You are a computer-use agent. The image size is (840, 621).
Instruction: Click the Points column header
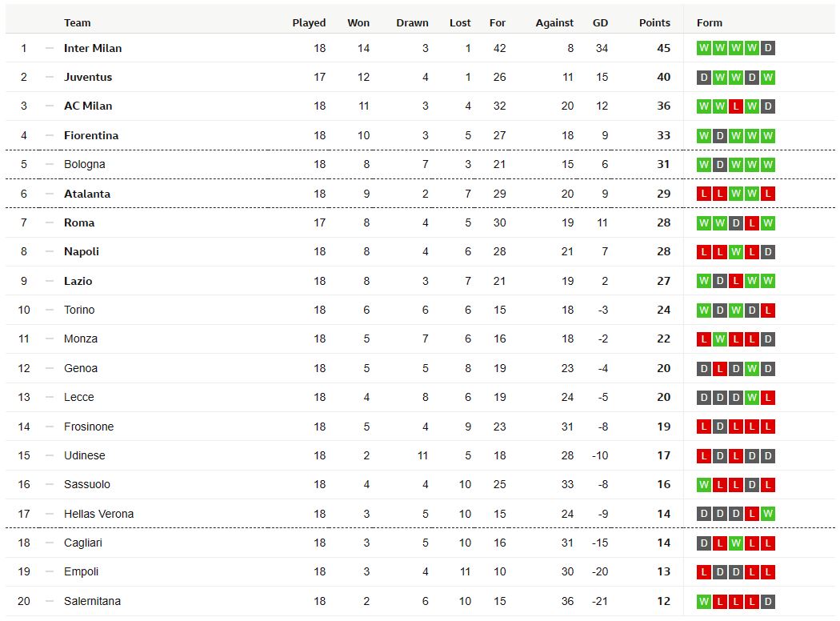(x=654, y=23)
